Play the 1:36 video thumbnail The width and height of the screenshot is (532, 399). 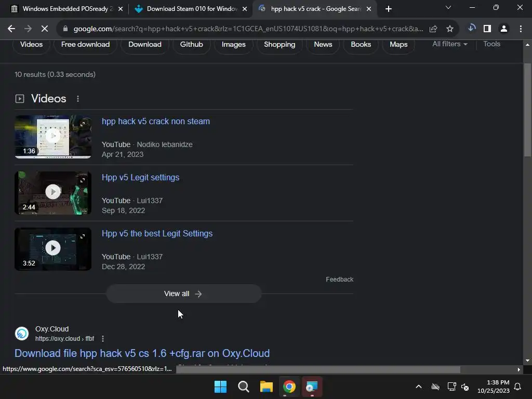pyautogui.click(x=53, y=137)
